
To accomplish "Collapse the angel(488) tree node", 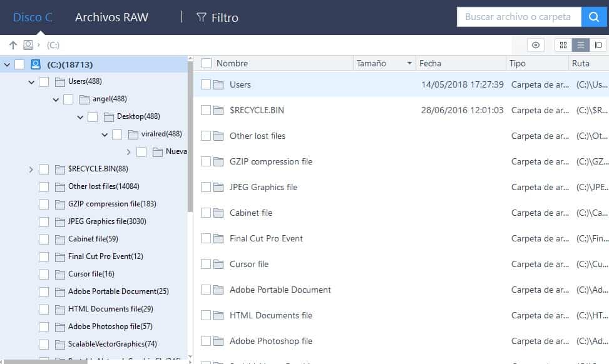I will click(56, 99).
